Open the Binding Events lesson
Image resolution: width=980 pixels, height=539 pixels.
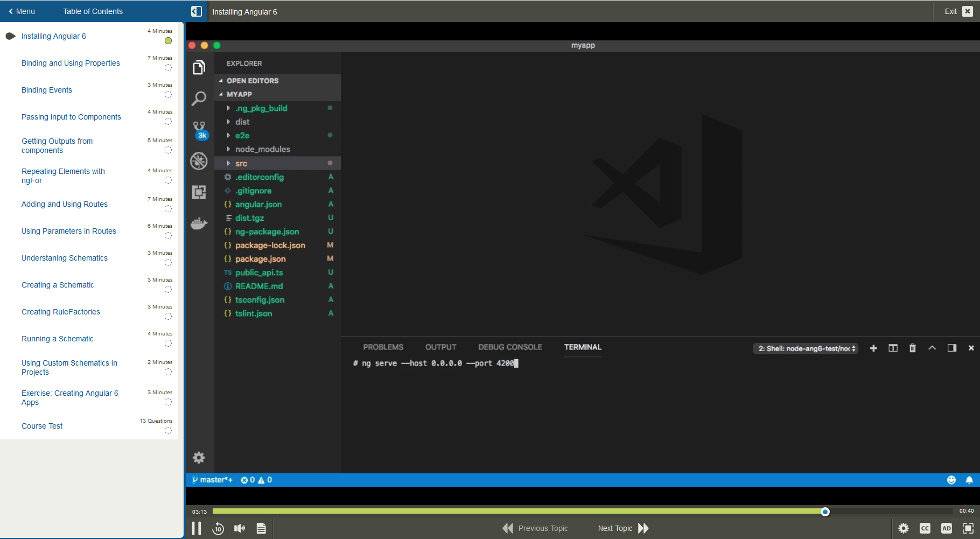pyautogui.click(x=47, y=90)
